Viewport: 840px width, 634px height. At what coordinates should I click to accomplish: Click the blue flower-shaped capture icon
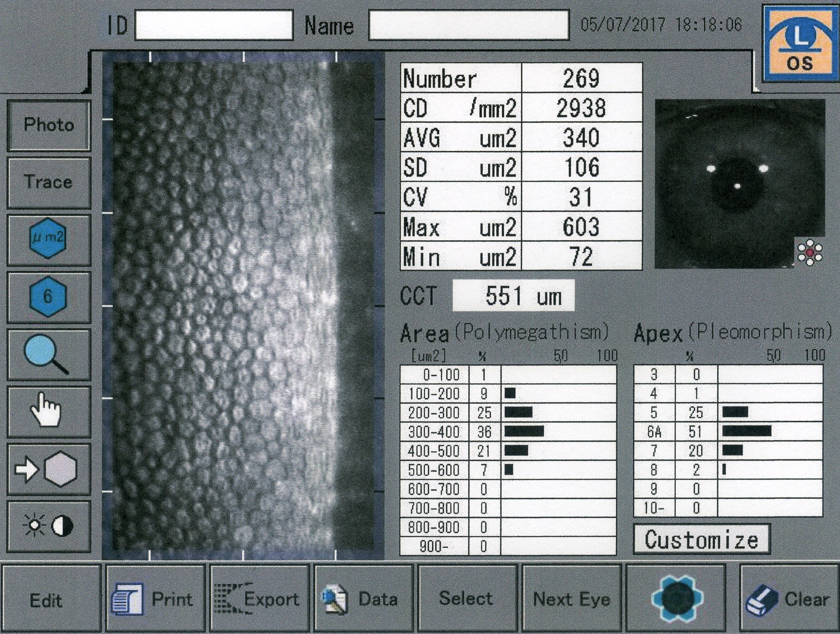coord(677,598)
